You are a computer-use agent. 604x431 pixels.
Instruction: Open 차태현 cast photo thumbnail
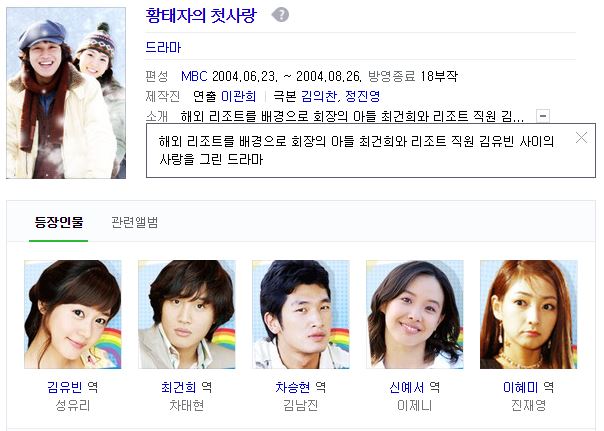[187, 314]
